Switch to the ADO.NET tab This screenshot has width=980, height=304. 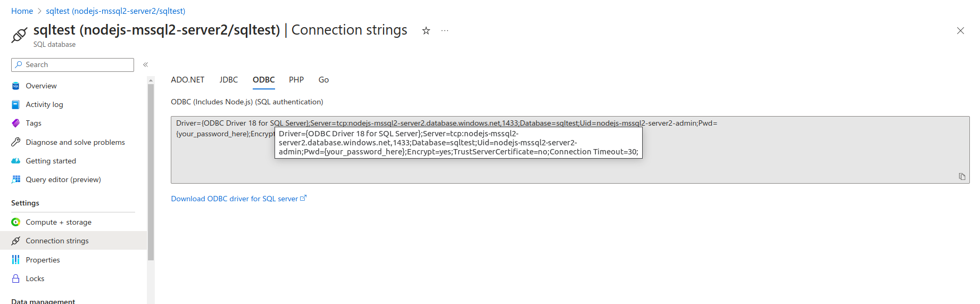click(187, 80)
